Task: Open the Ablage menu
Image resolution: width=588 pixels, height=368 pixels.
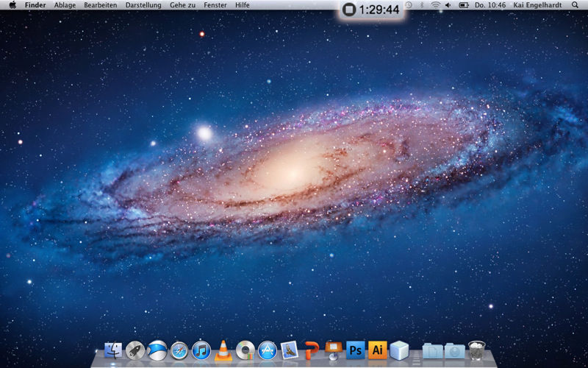Action: point(65,5)
